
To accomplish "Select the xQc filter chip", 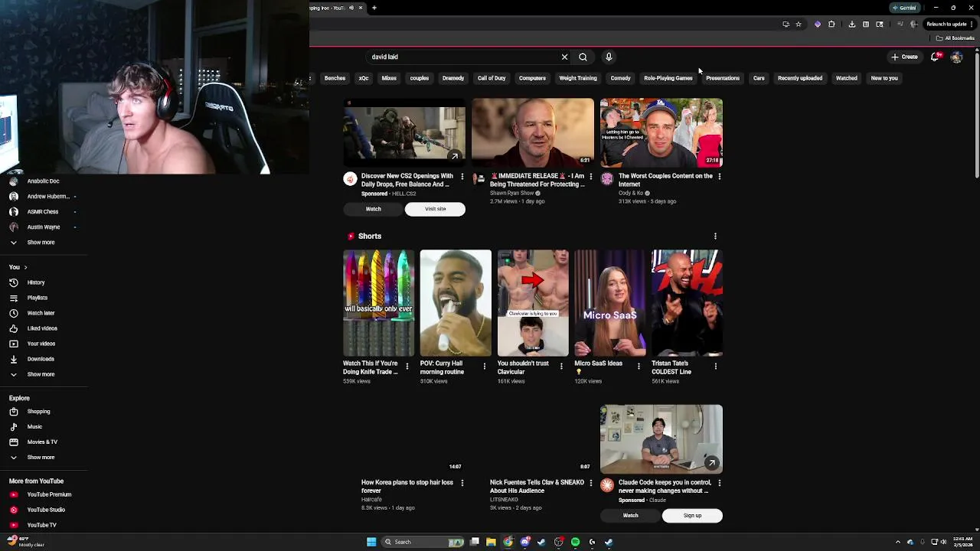I will click(364, 78).
